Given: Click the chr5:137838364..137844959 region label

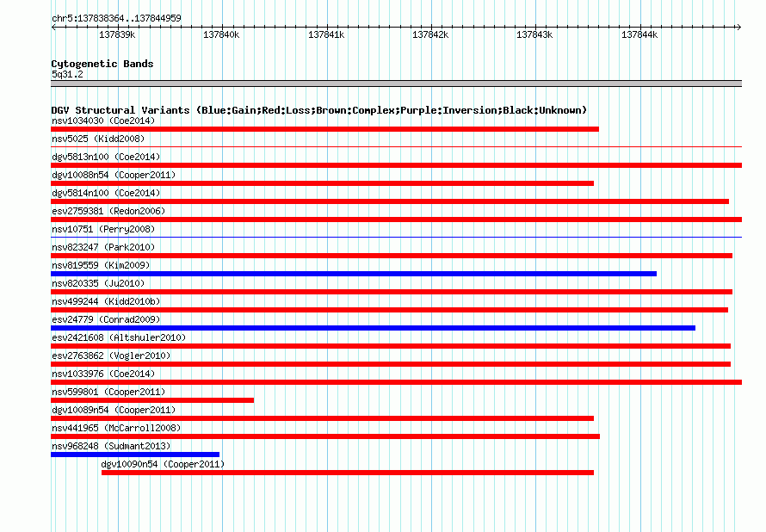Looking at the screenshot, I should [116, 19].
